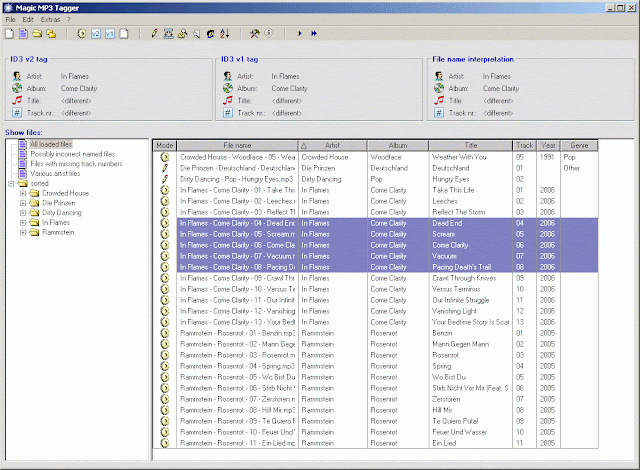Click the white page icon after v1
Image resolution: width=640 pixels, height=470 pixels.
[124, 33]
